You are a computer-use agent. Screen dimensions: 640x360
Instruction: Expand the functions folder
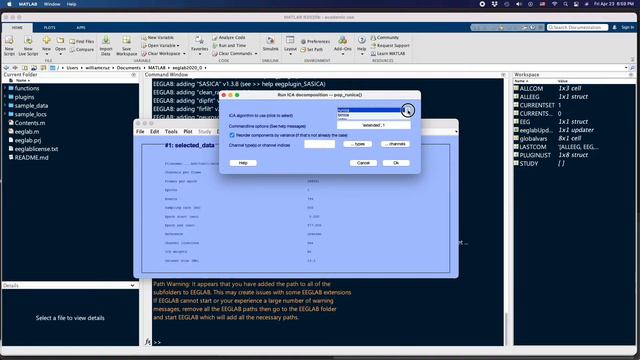pos(5,88)
